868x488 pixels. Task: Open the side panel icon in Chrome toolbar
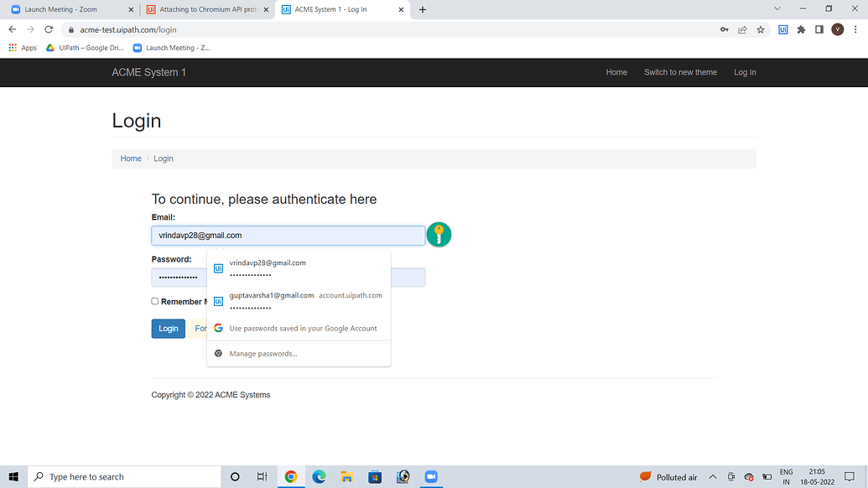pos(819,29)
